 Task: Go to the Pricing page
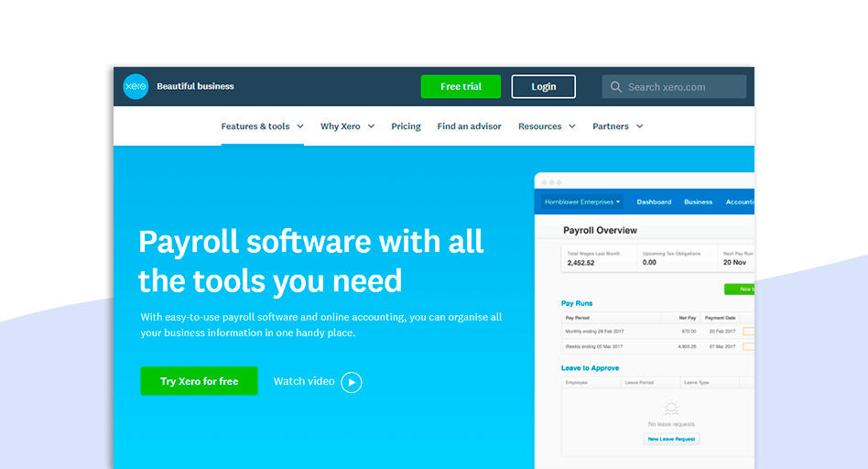point(406,126)
